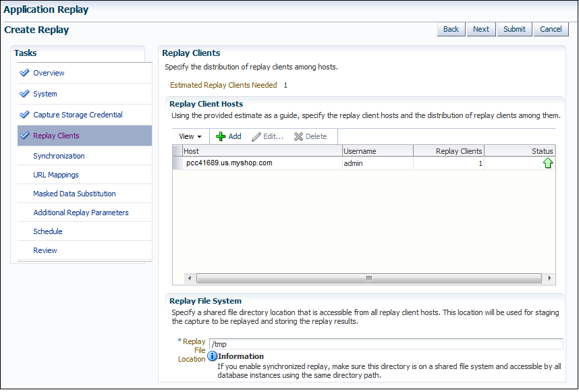The height and width of the screenshot is (392, 579).
Task: Click the Replay File Location input field
Action: [x=386, y=344]
